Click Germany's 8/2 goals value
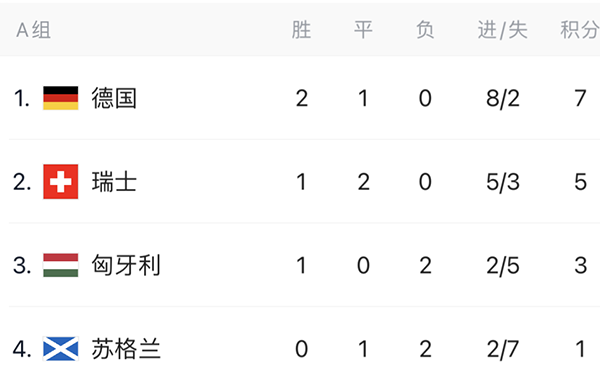Image resolution: width=600 pixels, height=370 pixels. tap(503, 98)
